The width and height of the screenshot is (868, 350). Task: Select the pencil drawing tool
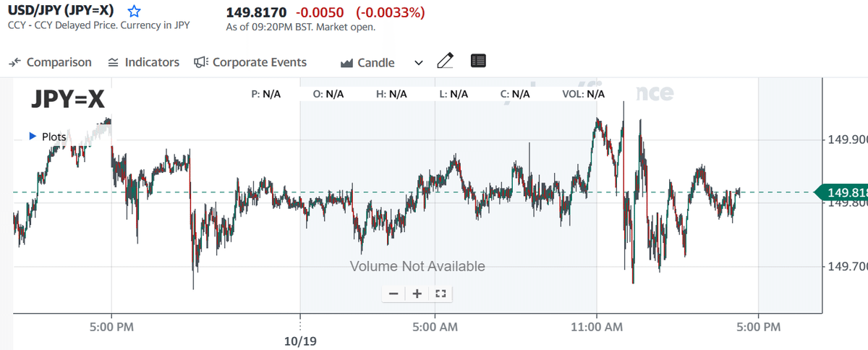tap(446, 61)
